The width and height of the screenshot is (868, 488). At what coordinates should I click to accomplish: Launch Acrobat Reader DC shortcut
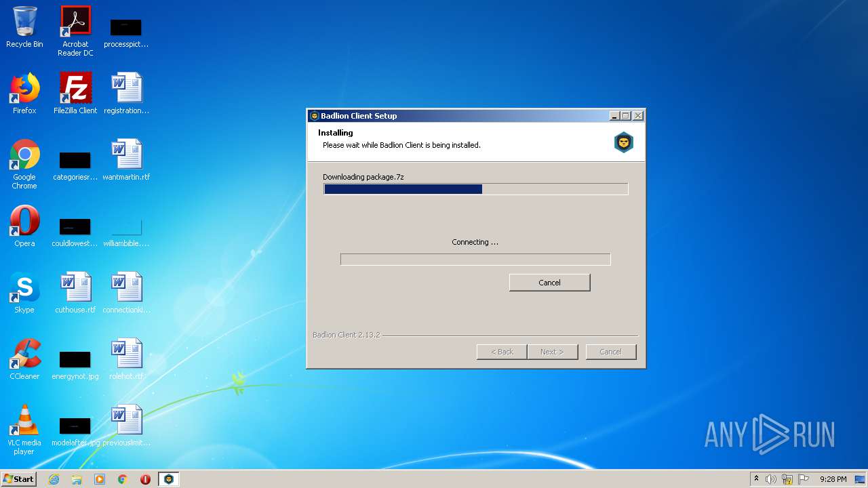(x=75, y=30)
